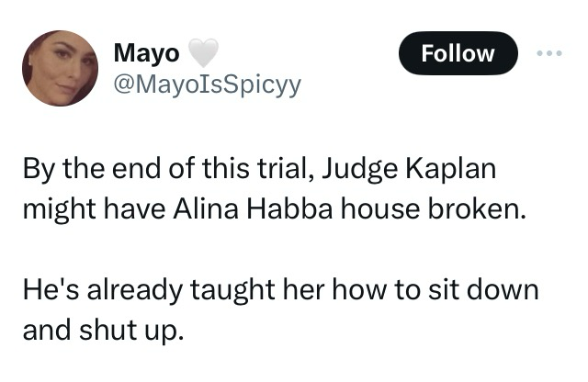The image size is (588, 382).
Task: Click the words 'might have' in tweet
Action: point(94,208)
